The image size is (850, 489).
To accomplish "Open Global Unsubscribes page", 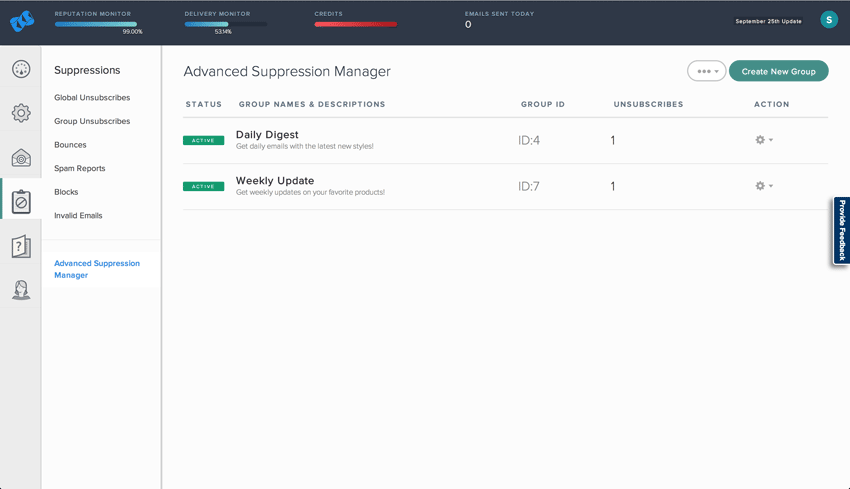I will 92,98.
